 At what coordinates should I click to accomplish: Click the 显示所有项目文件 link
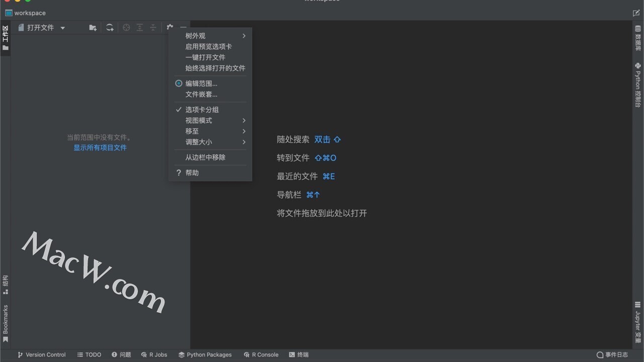pos(100,147)
